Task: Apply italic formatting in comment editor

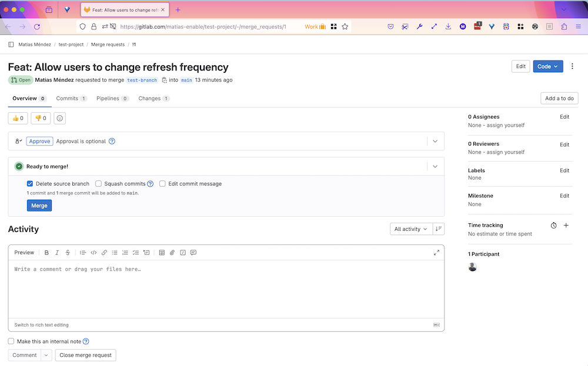Action: (57, 253)
